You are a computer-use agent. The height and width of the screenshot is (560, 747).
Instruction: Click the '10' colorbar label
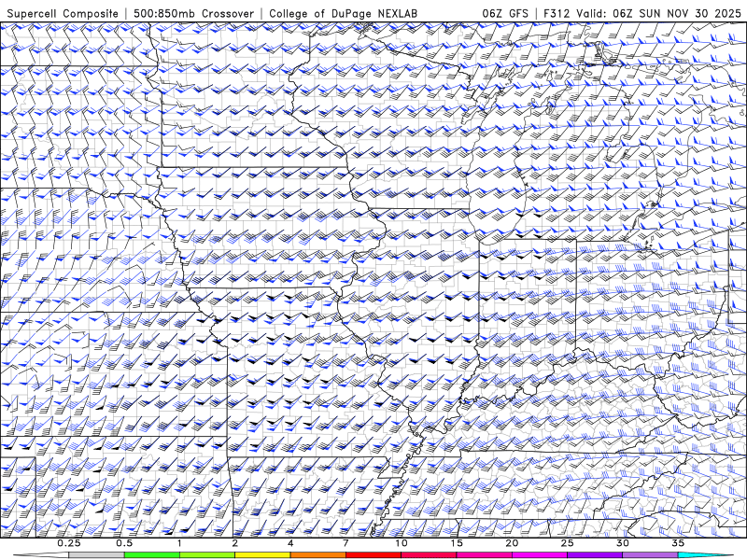pos(402,543)
